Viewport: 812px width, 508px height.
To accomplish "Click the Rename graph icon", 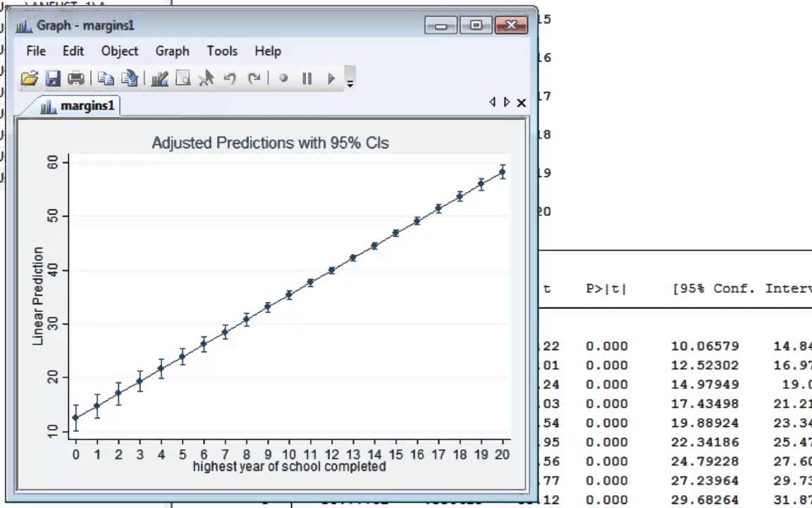I will (130, 78).
